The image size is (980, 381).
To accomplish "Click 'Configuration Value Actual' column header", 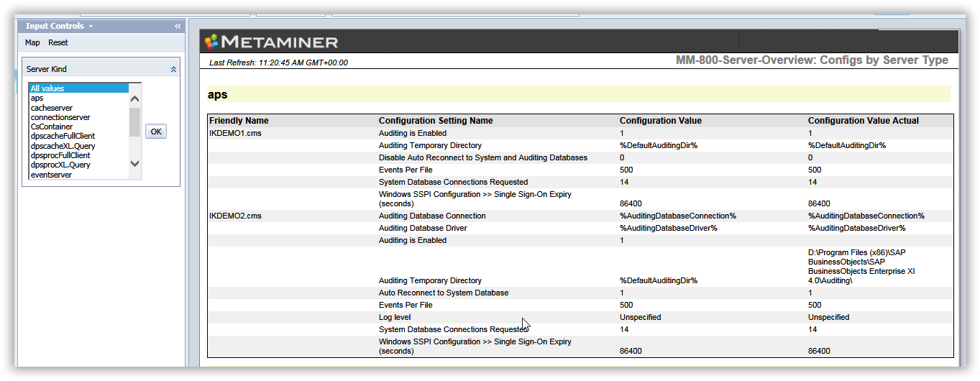I will coord(864,121).
